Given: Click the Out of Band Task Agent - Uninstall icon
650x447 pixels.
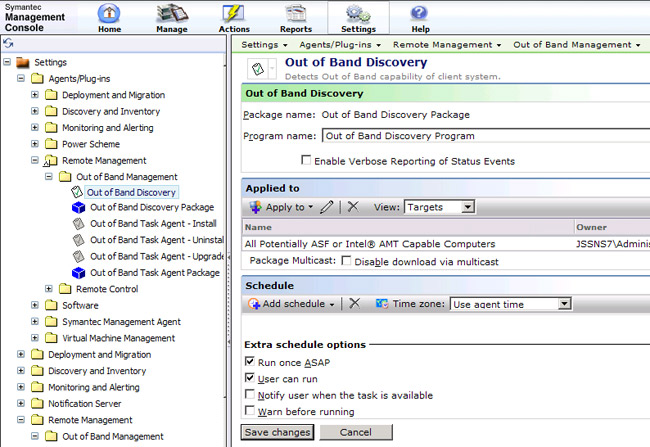Looking at the screenshot, I should click(x=78, y=240).
